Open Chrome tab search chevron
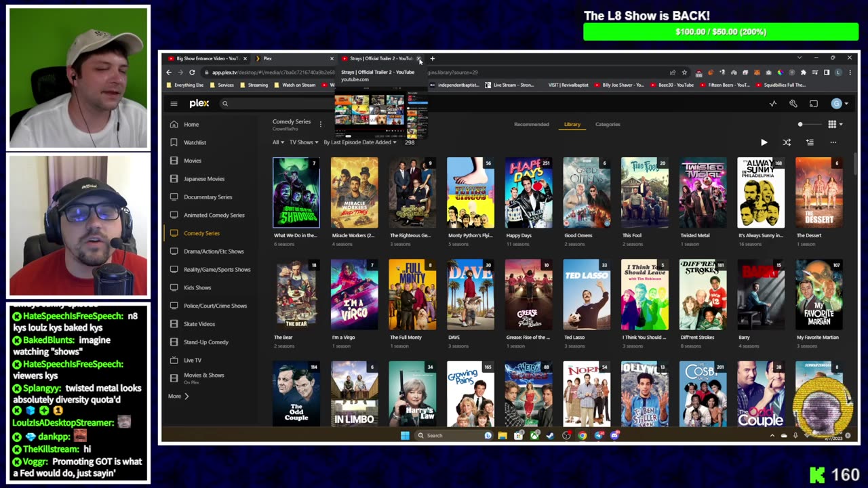The width and height of the screenshot is (868, 488). 800,58
